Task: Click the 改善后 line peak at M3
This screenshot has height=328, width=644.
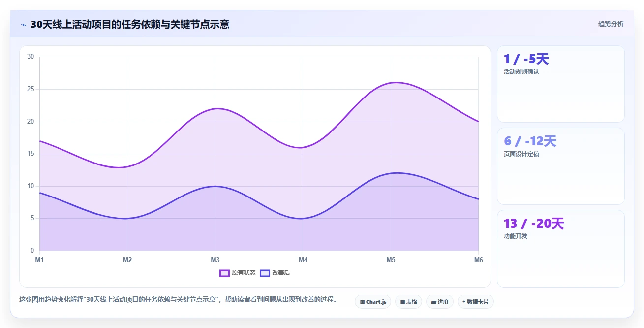Action: pyautogui.click(x=215, y=186)
